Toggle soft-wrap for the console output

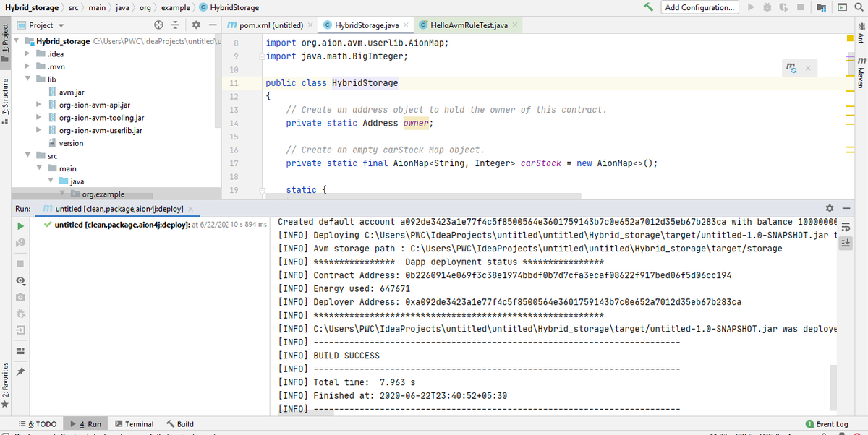[x=846, y=225]
